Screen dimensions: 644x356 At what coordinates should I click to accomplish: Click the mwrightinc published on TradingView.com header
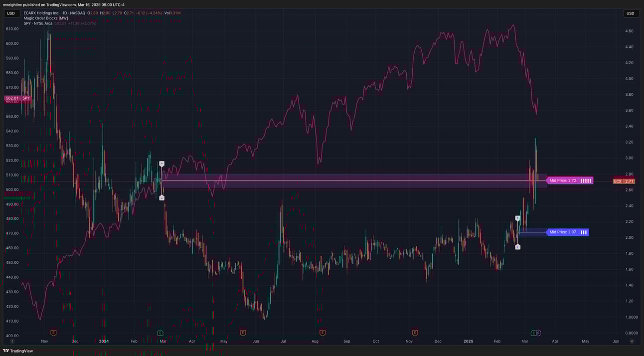pyautogui.click(x=64, y=4)
